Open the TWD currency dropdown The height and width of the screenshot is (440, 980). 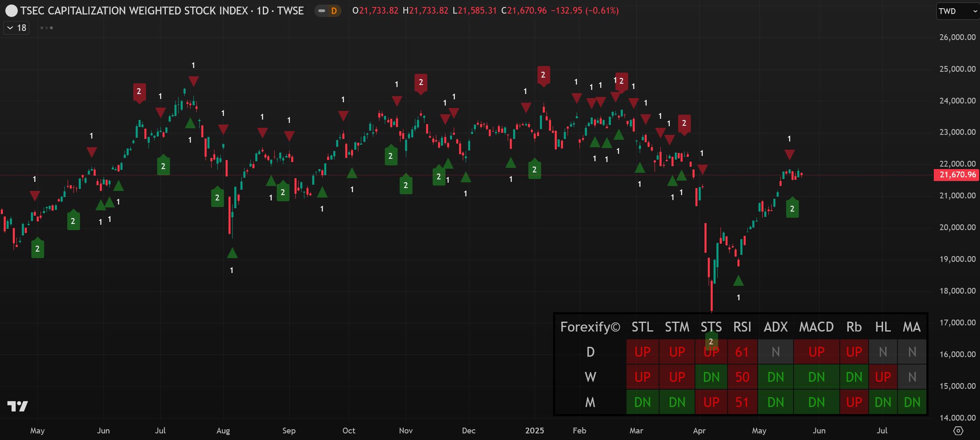(x=957, y=11)
